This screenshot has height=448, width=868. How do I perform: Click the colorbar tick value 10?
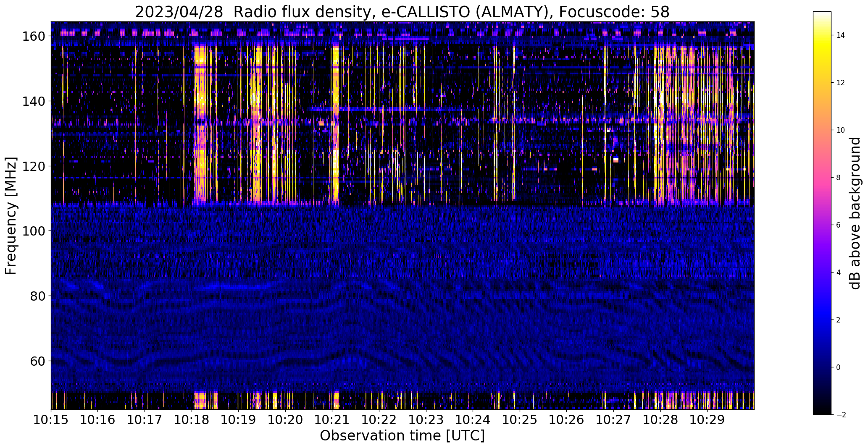click(x=841, y=130)
